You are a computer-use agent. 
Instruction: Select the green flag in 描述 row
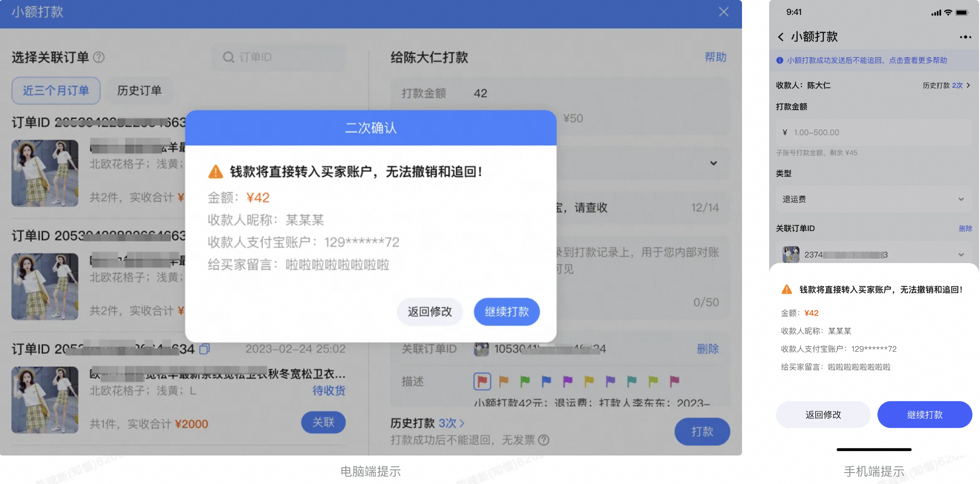[x=525, y=381]
